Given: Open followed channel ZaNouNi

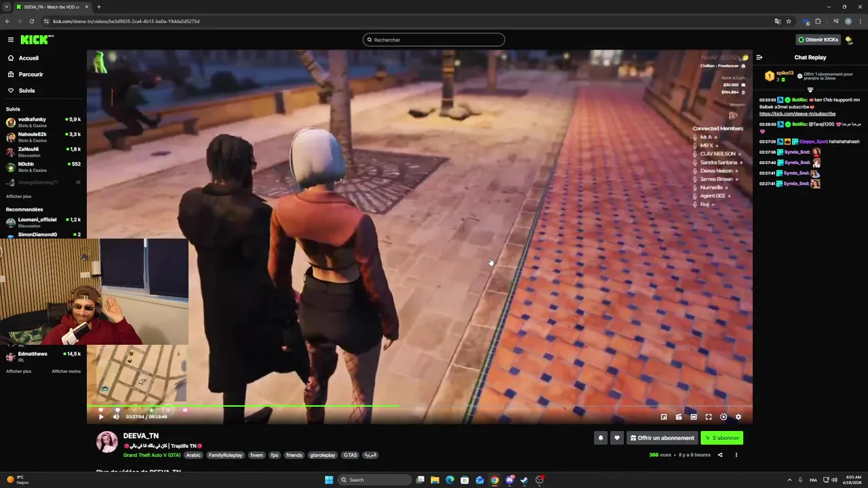Looking at the screenshot, I should [x=43, y=152].
